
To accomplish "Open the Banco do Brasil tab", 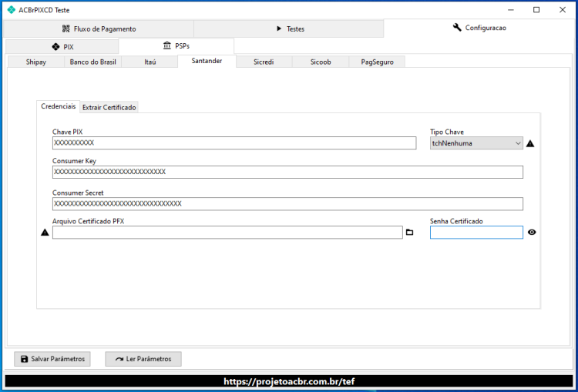I will (x=93, y=62).
